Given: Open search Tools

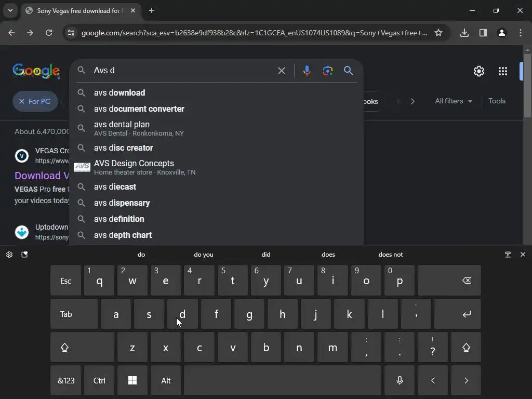Looking at the screenshot, I should click(497, 101).
